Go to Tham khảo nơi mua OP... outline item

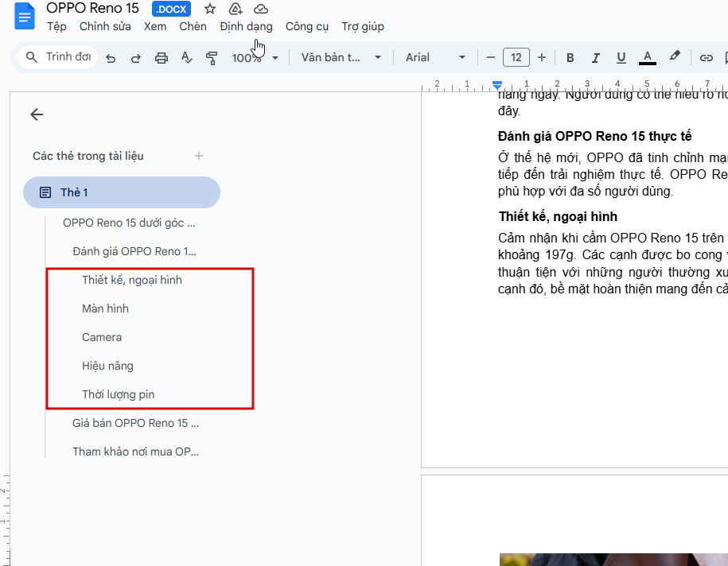[135, 452]
